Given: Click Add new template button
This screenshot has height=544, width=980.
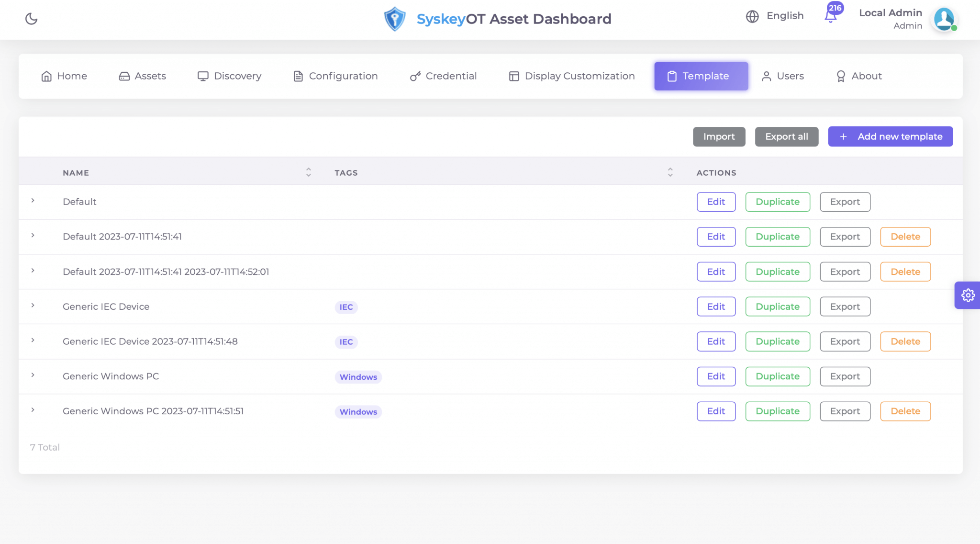Looking at the screenshot, I should pos(891,136).
